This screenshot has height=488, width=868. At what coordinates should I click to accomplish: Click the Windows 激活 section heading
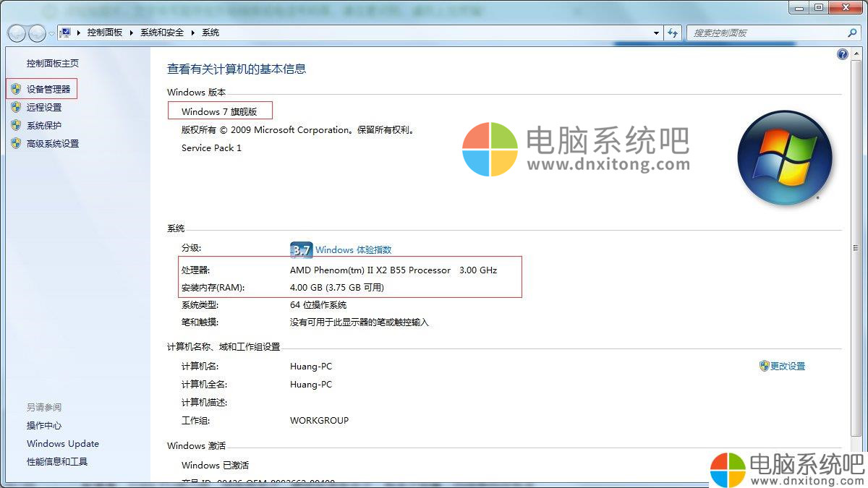click(196, 445)
